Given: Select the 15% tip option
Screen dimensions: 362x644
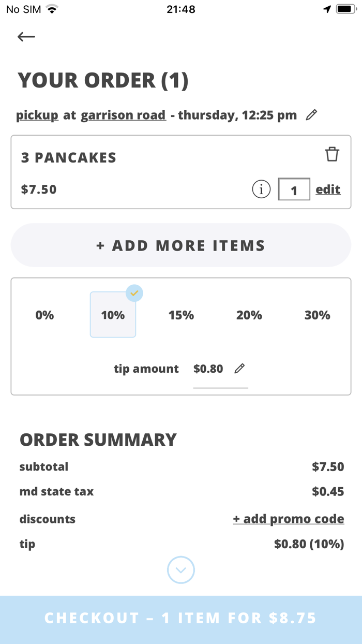Looking at the screenshot, I should point(181,315).
